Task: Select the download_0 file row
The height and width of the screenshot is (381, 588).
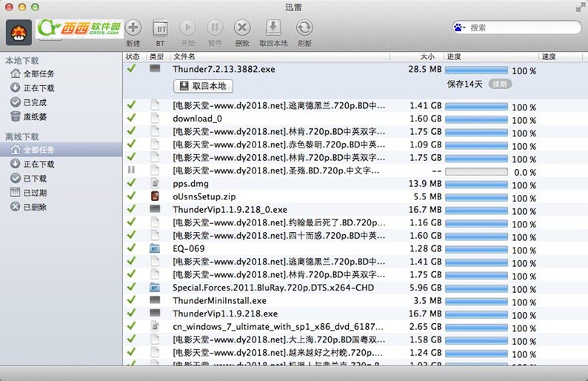Action: [355, 119]
